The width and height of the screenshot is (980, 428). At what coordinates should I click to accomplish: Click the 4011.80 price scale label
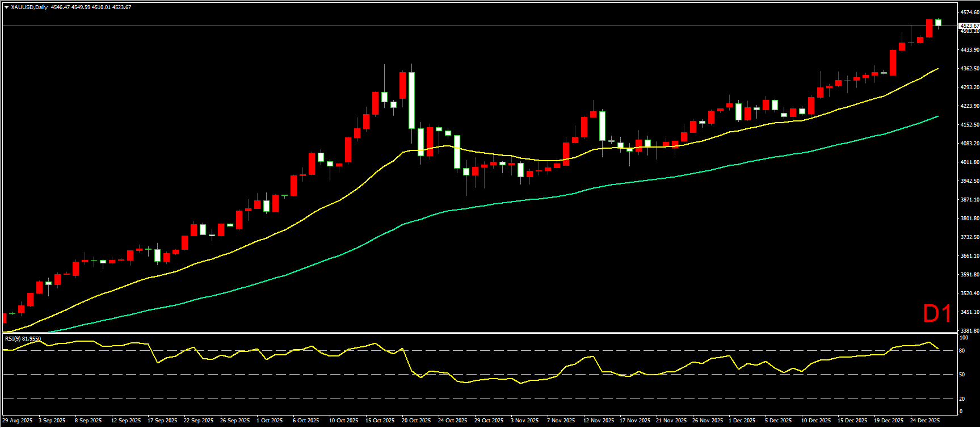coord(969,162)
